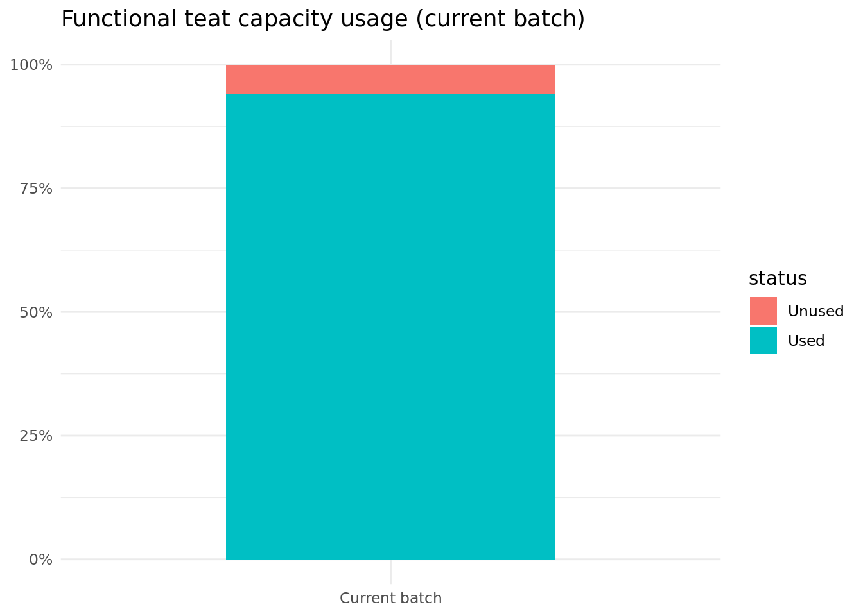Click the minor gridline between 75% and 100%
863x616 pixels.
[x=141, y=126]
